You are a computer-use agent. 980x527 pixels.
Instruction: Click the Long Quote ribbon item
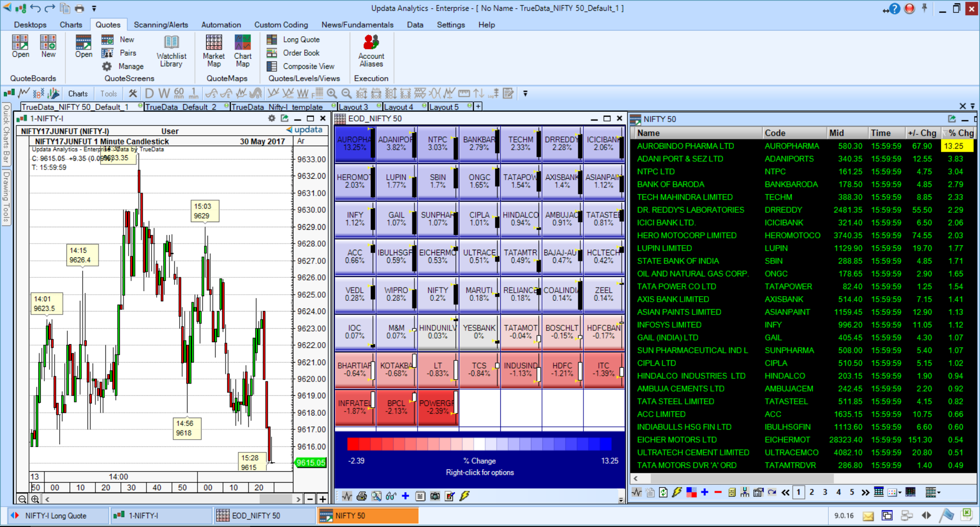pos(293,39)
